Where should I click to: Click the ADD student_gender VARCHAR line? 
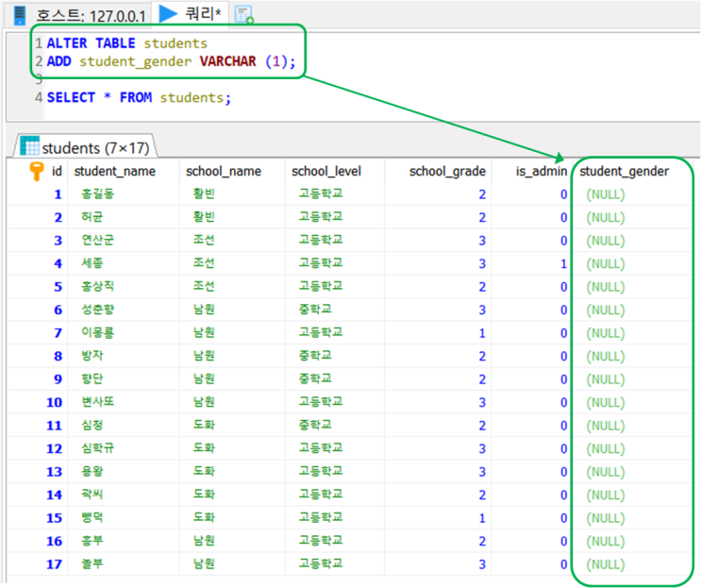click(x=171, y=61)
